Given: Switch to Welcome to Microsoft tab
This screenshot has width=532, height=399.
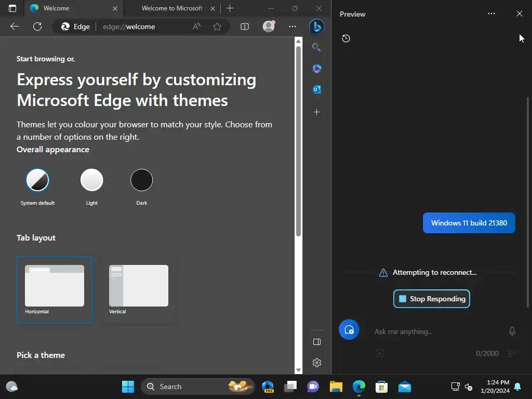Looking at the screenshot, I should [x=171, y=8].
